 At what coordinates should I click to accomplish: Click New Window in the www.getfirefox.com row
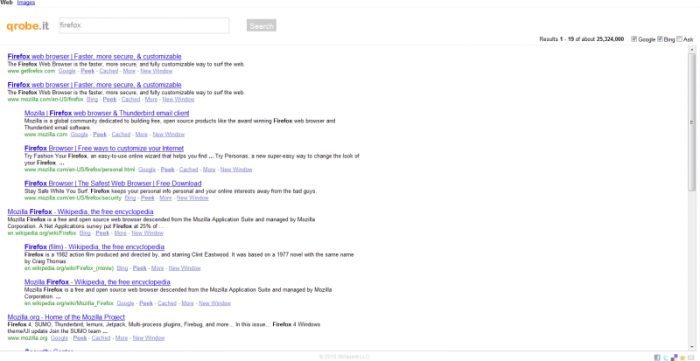156,71
